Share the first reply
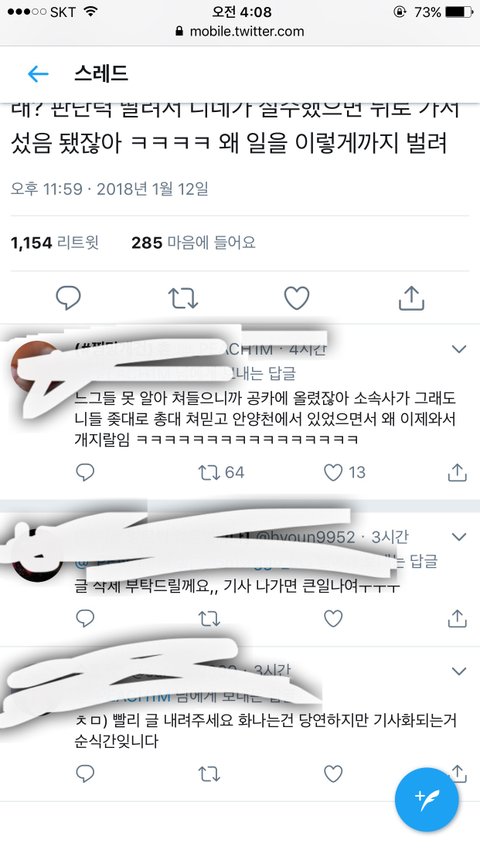 point(457,472)
